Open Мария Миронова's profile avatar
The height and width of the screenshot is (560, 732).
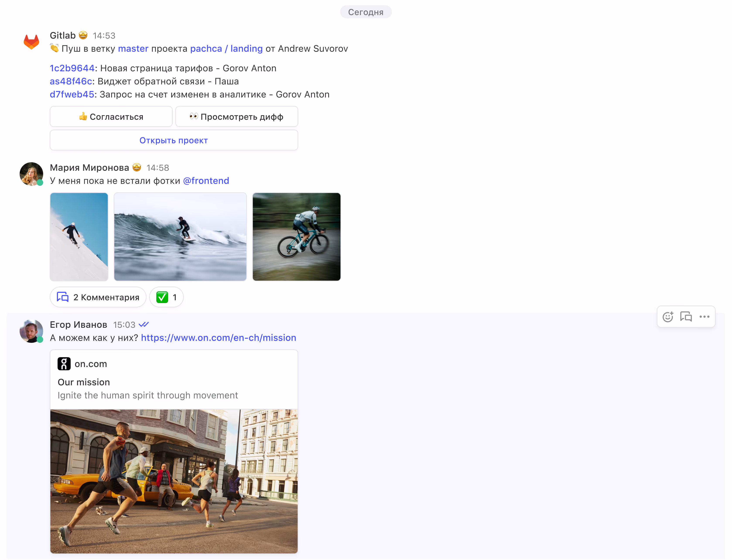[31, 174]
